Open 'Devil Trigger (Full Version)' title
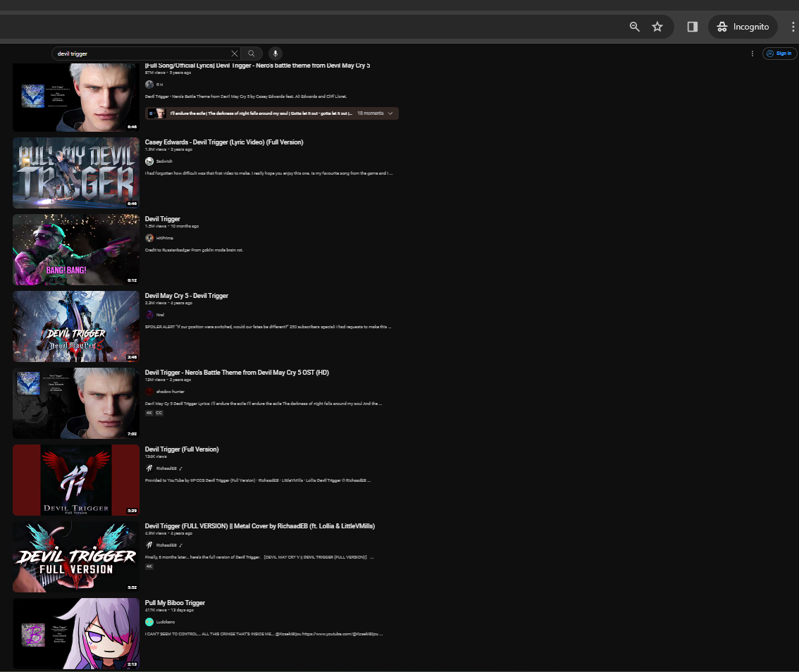The image size is (799, 672). pyautogui.click(x=182, y=449)
